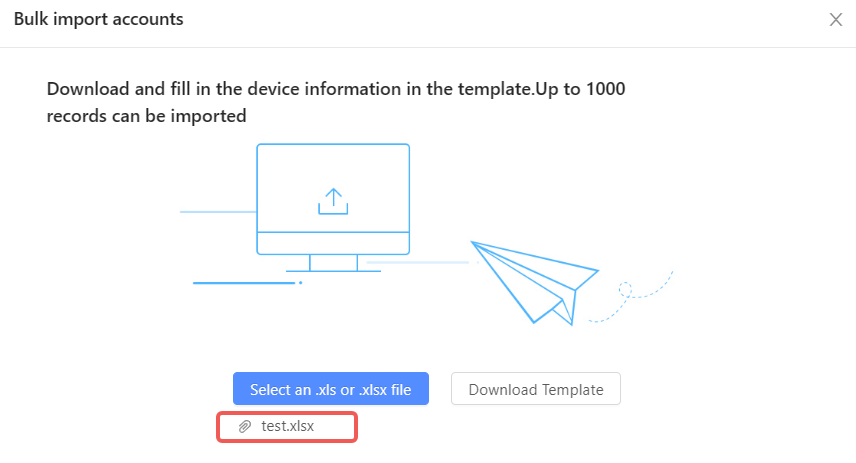This screenshot has width=856, height=463.
Task: Click the empty monitor screen area above arrow
Action: 333,164
